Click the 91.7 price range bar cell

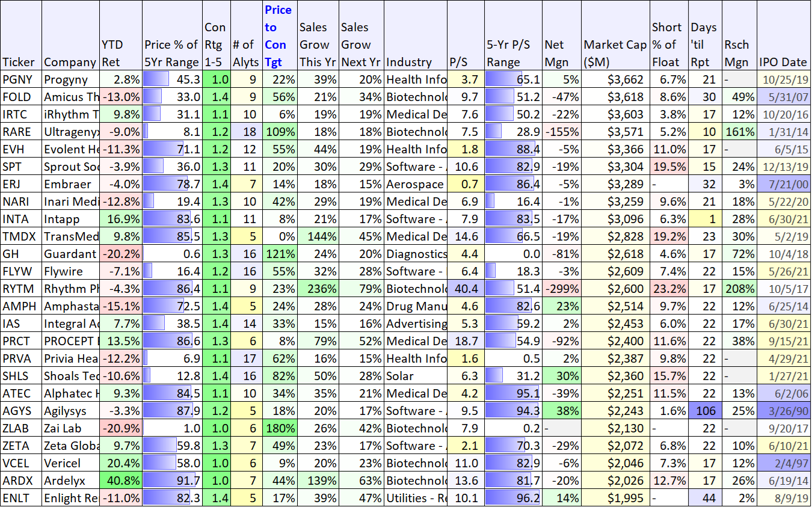[x=172, y=481]
